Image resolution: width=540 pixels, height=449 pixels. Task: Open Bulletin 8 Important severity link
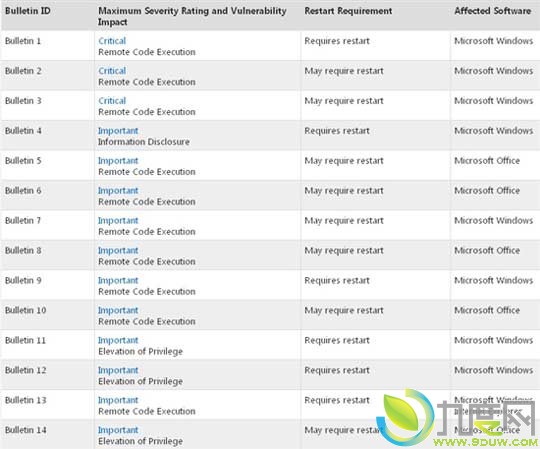click(118, 251)
